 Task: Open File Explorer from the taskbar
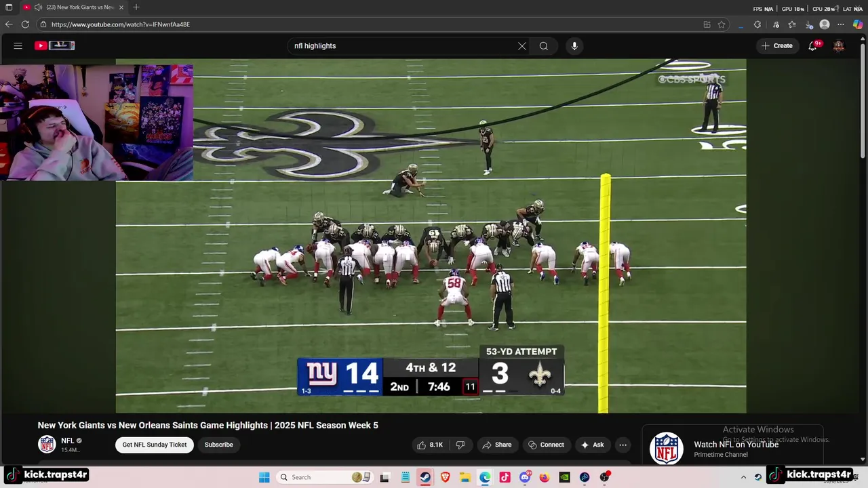click(x=465, y=477)
